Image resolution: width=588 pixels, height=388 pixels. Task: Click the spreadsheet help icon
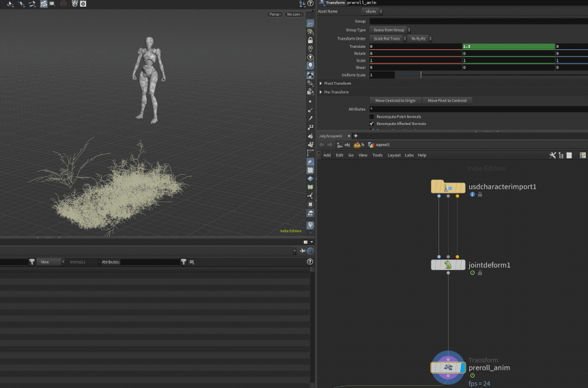pos(311,262)
